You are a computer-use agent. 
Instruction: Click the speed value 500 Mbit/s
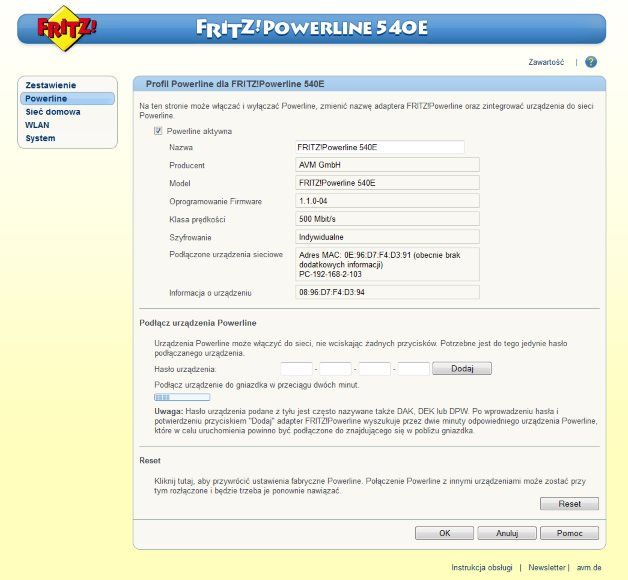[387, 219]
